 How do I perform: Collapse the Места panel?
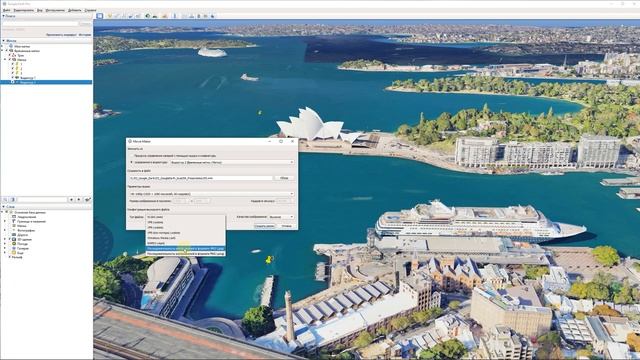pyautogui.click(x=4, y=41)
